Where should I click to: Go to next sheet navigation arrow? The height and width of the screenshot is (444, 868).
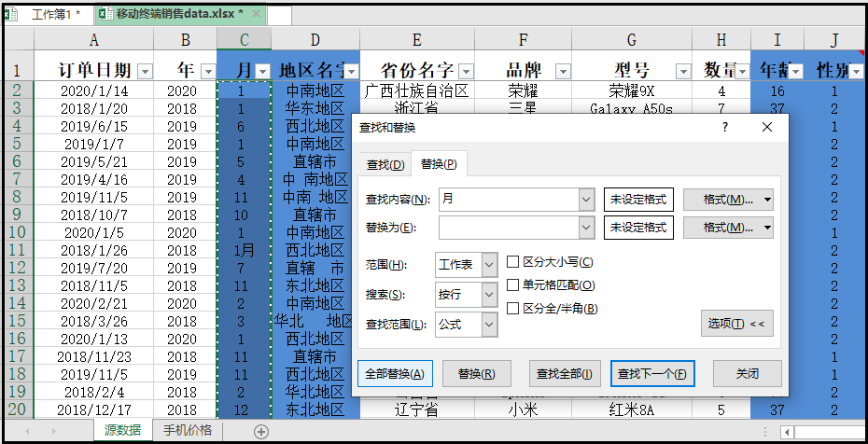(54, 431)
